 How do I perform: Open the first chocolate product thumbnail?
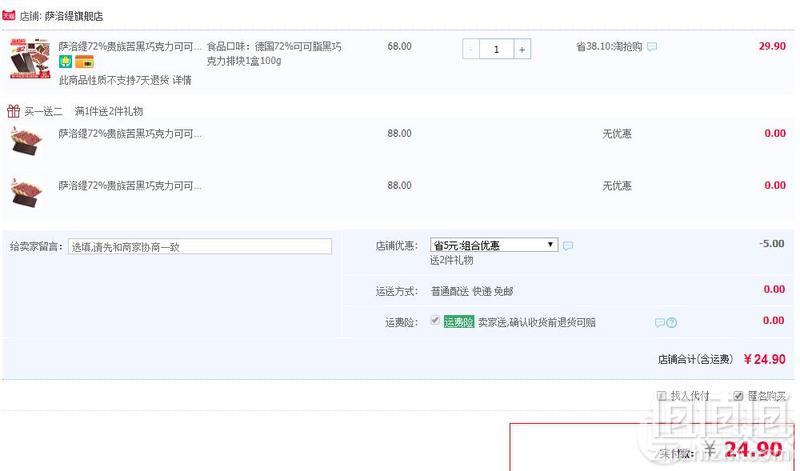(30, 58)
